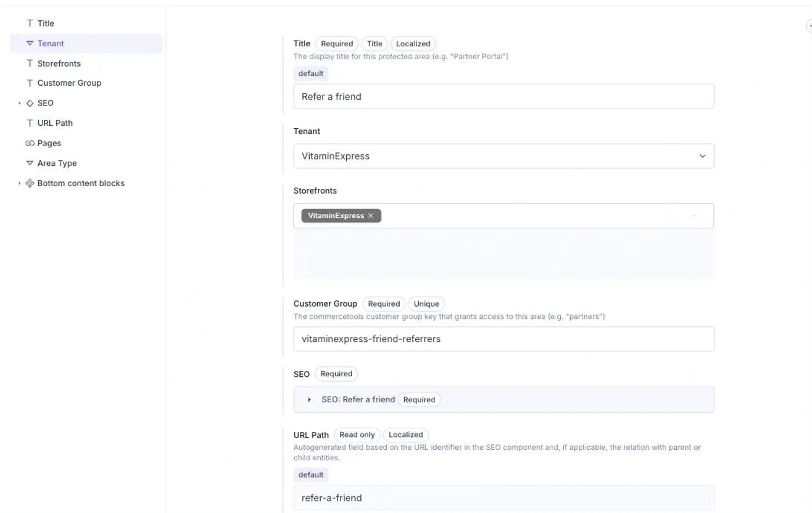Image resolution: width=812 pixels, height=513 pixels.
Task: Click the Localized badge in the Title field
Action: [413, 43]
